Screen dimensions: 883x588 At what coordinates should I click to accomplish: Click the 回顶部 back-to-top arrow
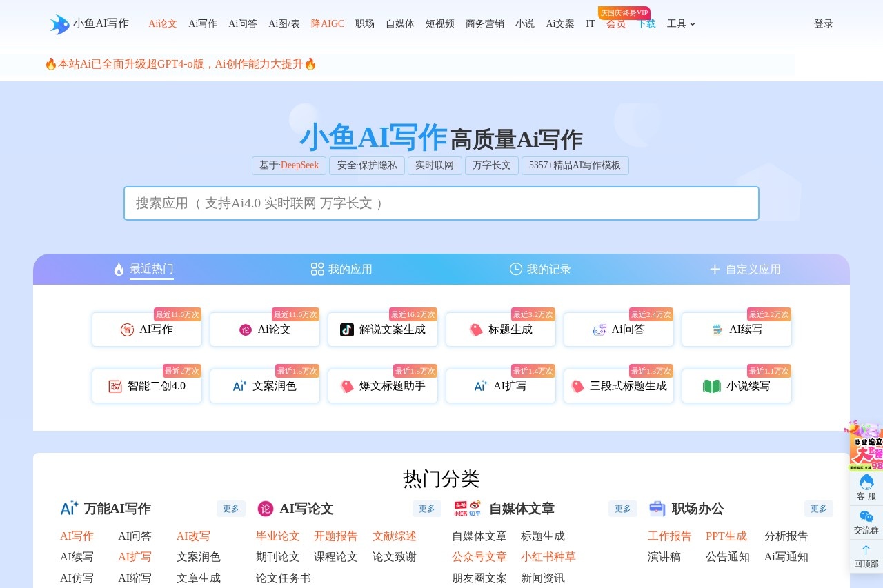(x=866, y=556)
